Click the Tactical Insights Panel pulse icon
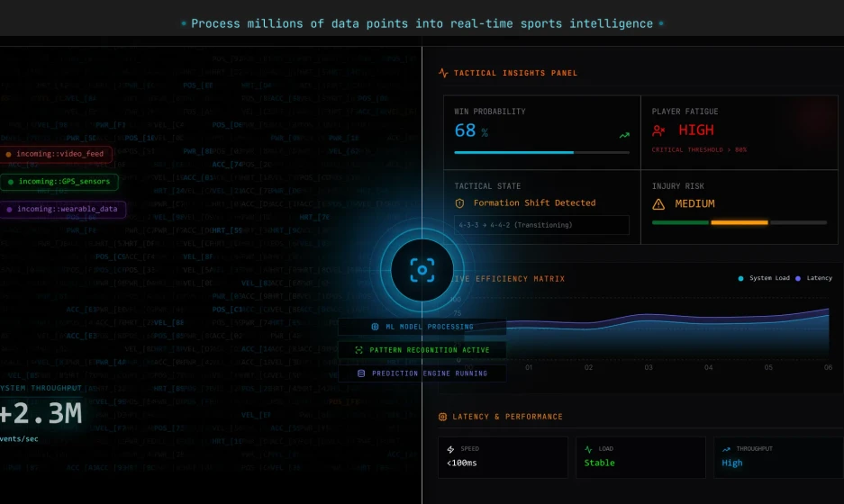The height and width of the screenshot is (504, 844). click(443, 73)
